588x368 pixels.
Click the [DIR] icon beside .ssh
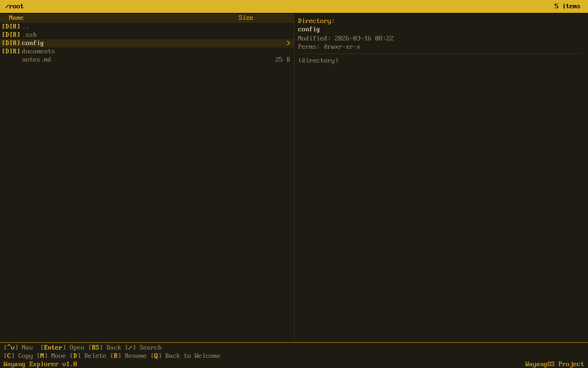tap(11, 34)
